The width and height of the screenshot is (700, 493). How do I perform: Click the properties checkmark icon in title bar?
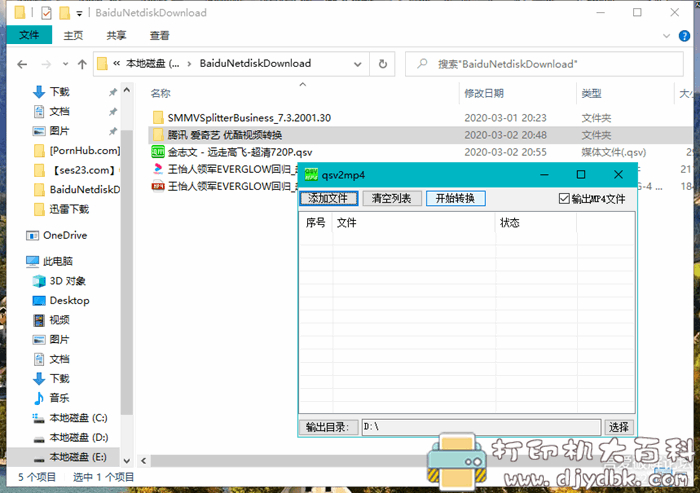pyautogui.click(x=46, y=13)
